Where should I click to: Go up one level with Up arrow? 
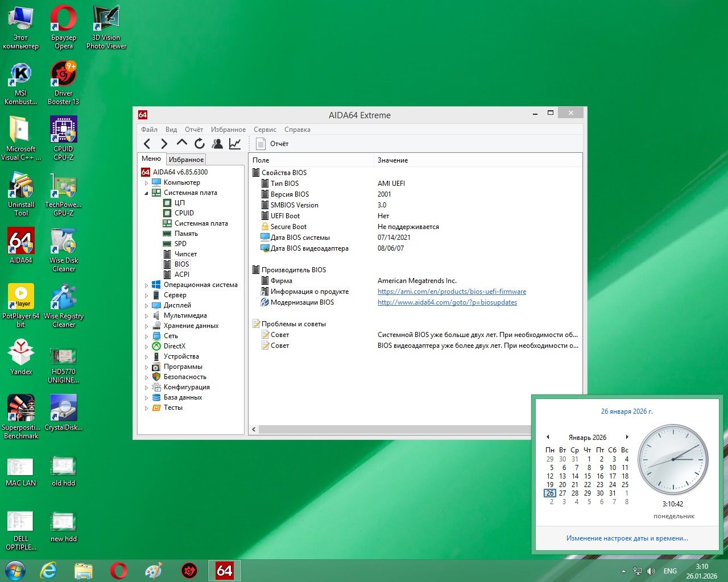click(182, 143)
